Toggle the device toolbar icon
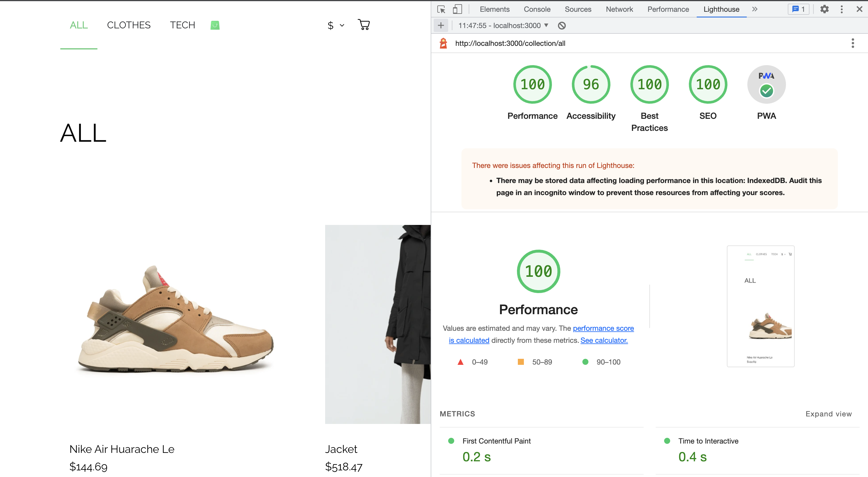This screenshot has width=868, height=477. [457, 9]
